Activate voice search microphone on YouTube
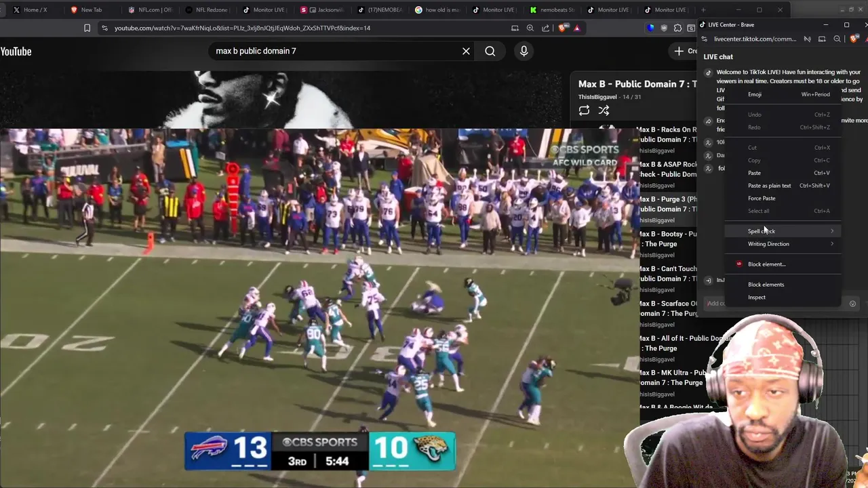 (524, 51)
